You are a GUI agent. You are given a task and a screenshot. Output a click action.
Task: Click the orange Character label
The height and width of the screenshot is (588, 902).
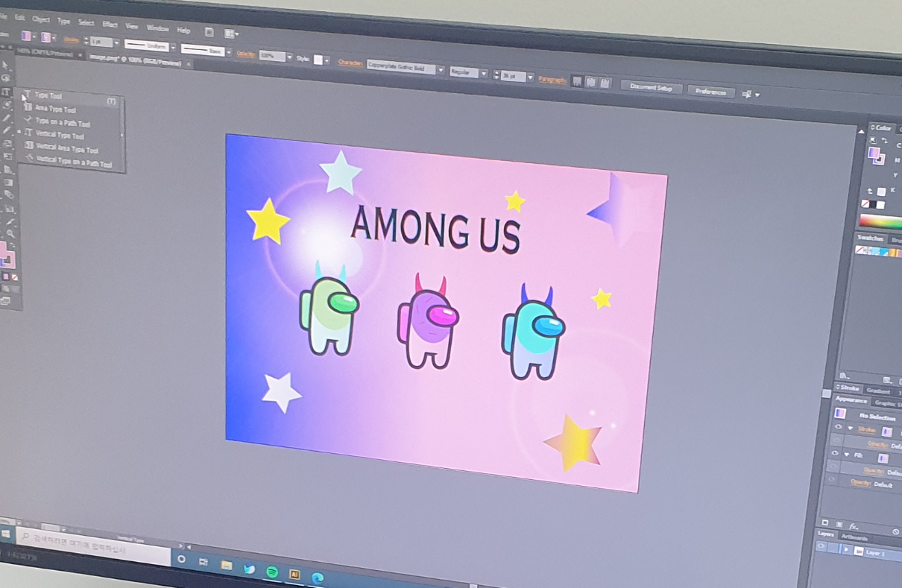[350, 63]
